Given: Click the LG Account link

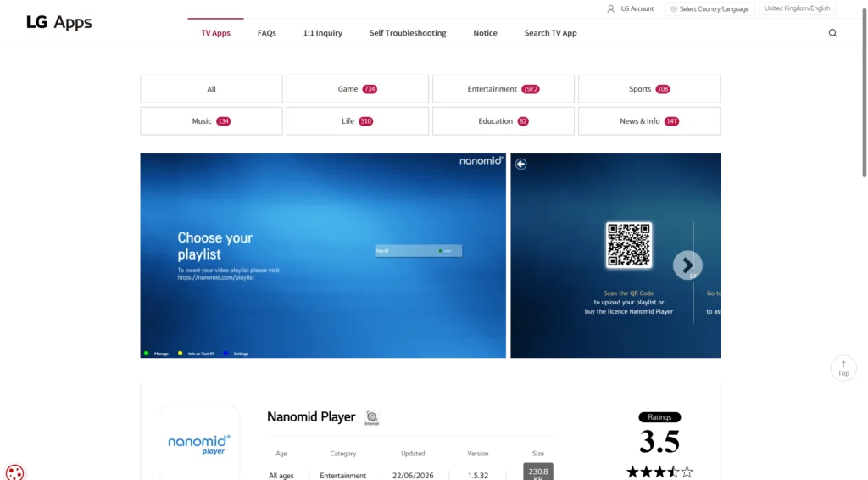Looking at the screenshot, I should [x=637, y=8].
